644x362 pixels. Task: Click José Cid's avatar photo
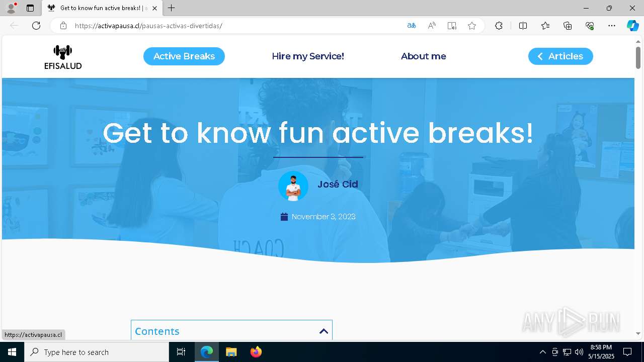pyautogui.click(x=293, y=186)
